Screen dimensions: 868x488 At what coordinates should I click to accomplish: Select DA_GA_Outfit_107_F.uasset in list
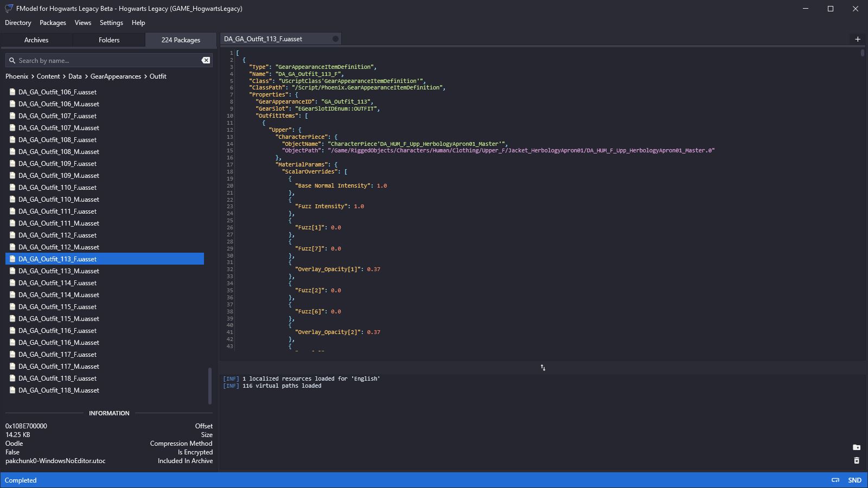point(105,116)
